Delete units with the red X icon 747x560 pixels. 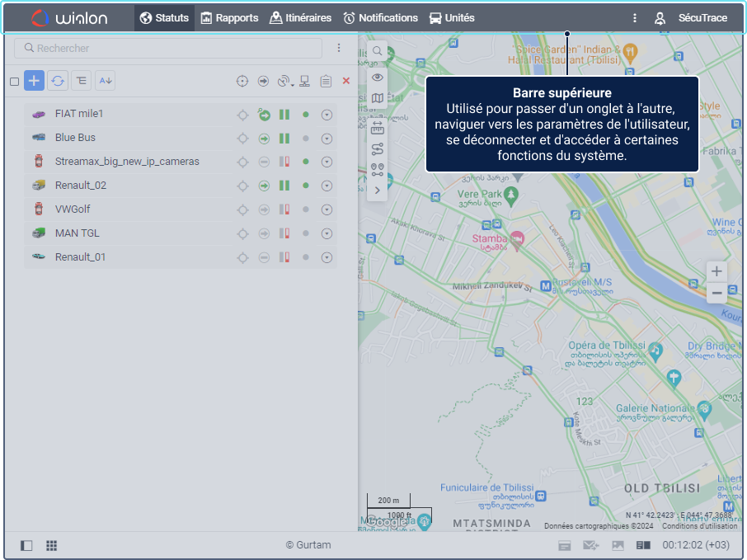345,81
